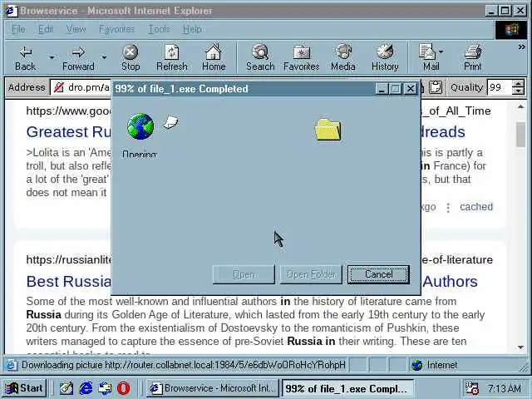The width and height of the screenshot is (532, 399).
Task: Minimize the download dialog
Action: click(382, 89)
